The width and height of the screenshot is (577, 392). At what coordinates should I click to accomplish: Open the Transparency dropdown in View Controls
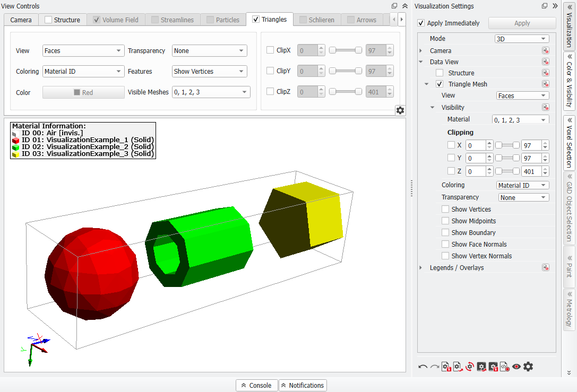click(x=209, y=51)
